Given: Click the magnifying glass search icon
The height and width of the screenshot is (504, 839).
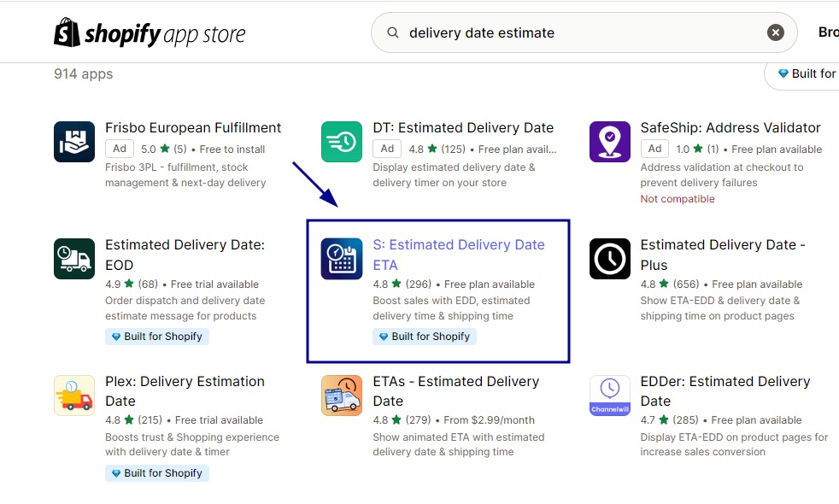Looking at the screenshot, I should [392, 32].
